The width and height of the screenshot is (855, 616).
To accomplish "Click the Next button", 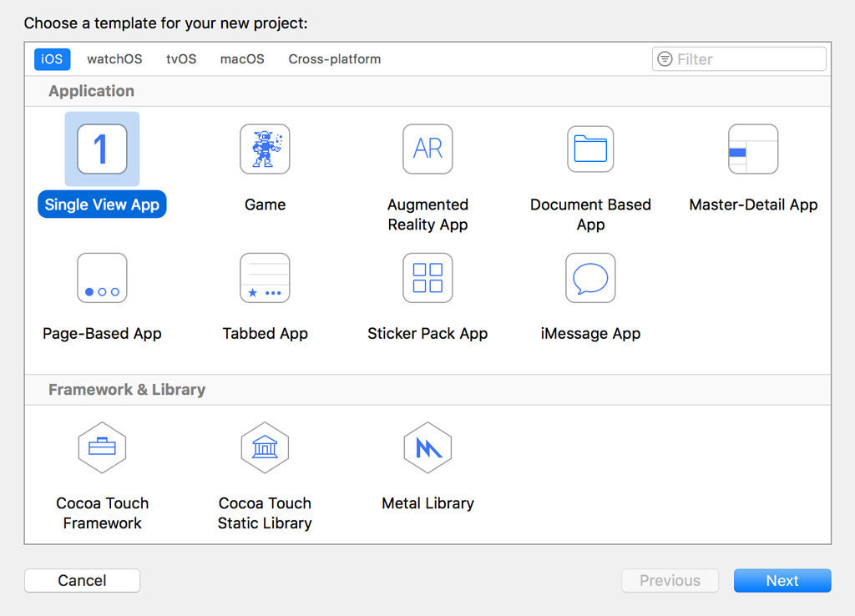I will 782,580.
